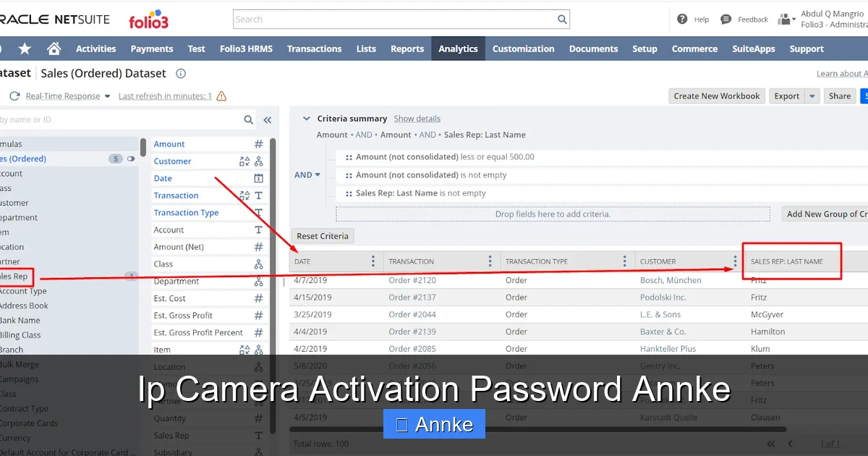This screenshot has width=868, height=456.
Task: Open the starred shortcuts menu
Action: [25, 48]
